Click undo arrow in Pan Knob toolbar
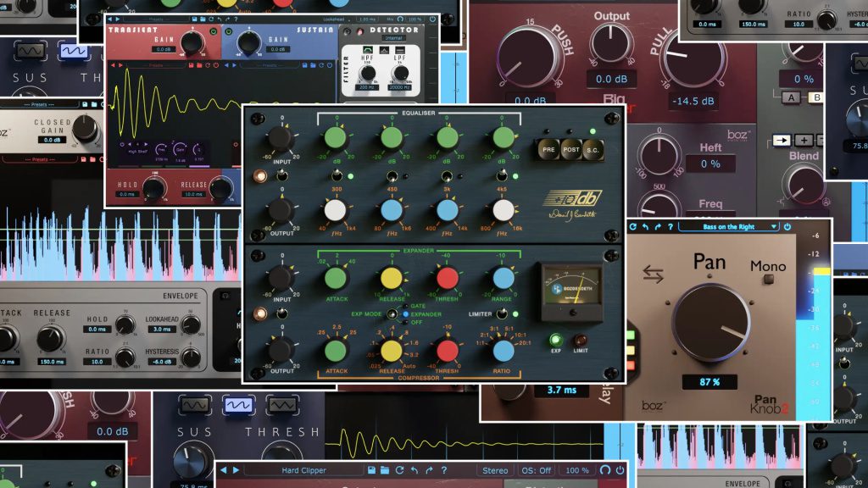 point(645,227)
